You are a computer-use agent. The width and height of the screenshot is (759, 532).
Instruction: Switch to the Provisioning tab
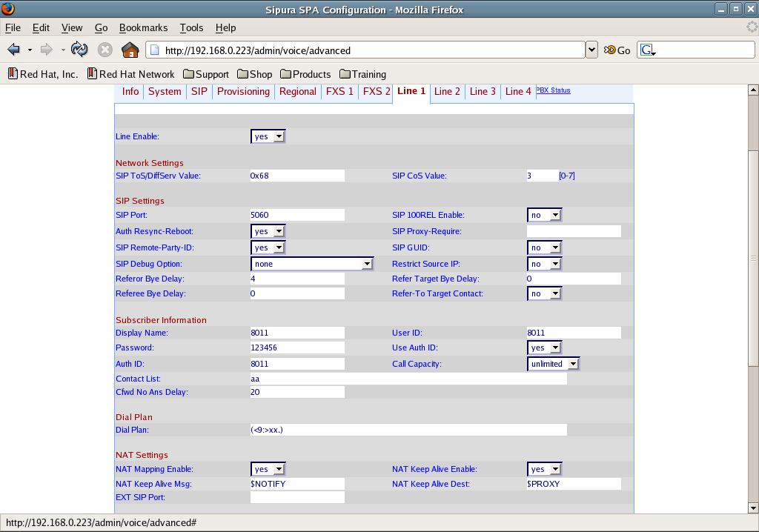tap(243, 91)
